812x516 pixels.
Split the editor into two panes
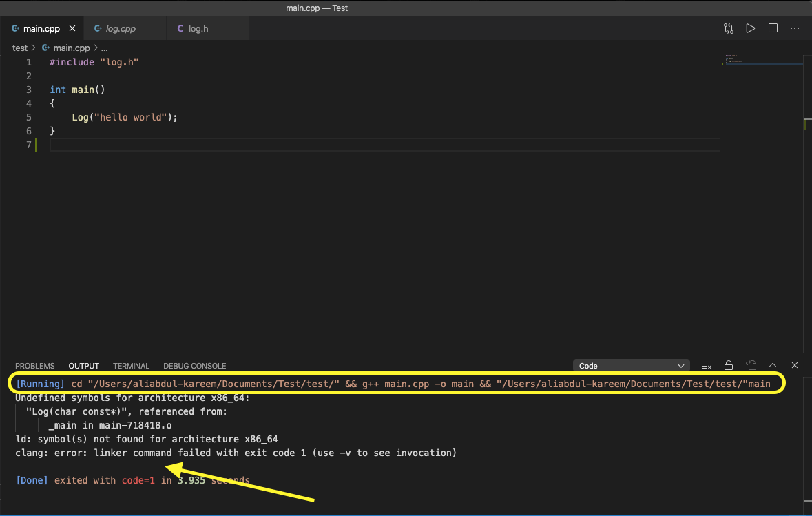coord(773,28)
